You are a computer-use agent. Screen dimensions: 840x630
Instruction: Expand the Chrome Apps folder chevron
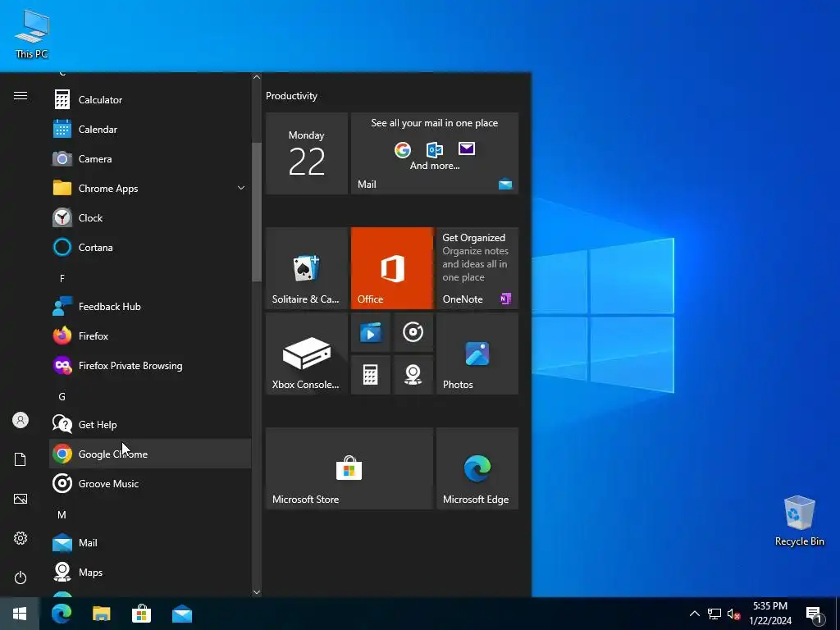click(241, 188)
